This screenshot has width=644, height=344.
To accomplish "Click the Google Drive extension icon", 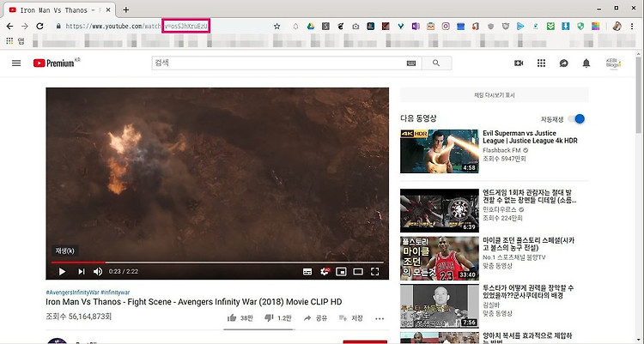I will (x=311, y=27).
